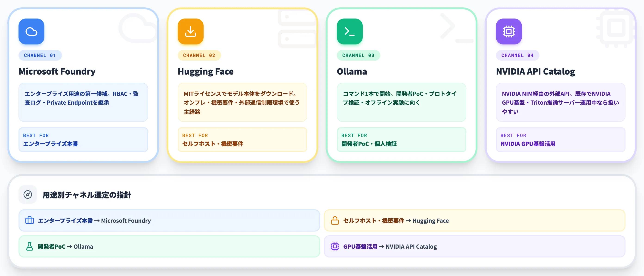The width and height of the screenshot is (644, 276).
Task: Click the briefcase icon in the エンタープライズ本番 row
Action: click(x=30, y=220)
